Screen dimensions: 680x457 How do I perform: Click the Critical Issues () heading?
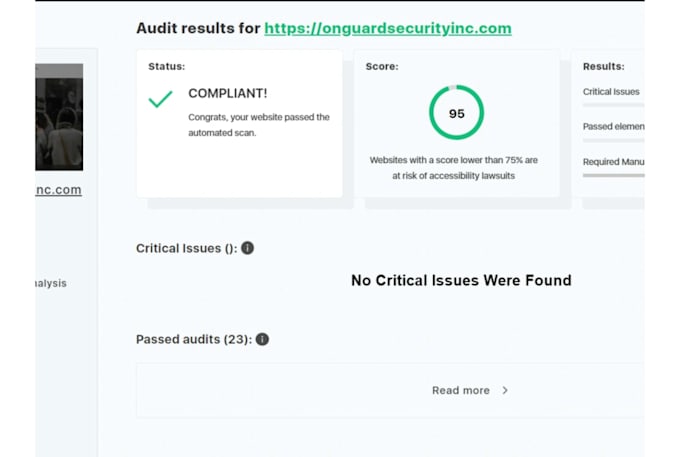[187, 248]
